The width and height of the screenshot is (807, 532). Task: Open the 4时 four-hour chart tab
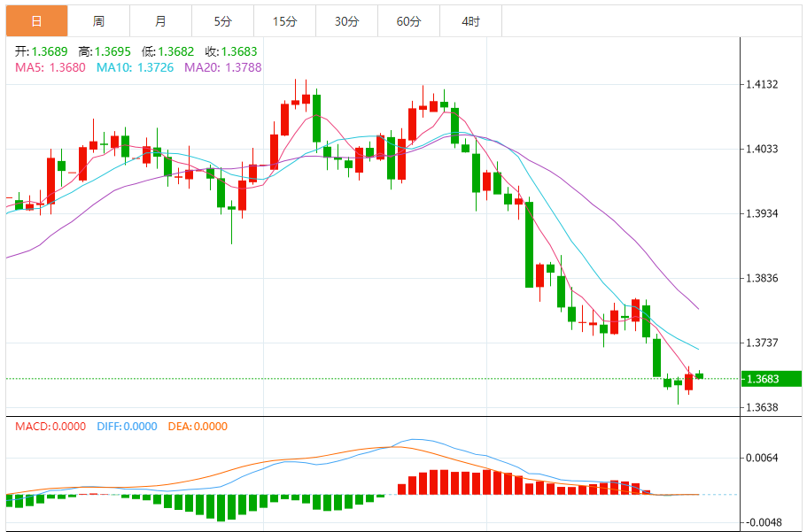(x=470, y=21)
